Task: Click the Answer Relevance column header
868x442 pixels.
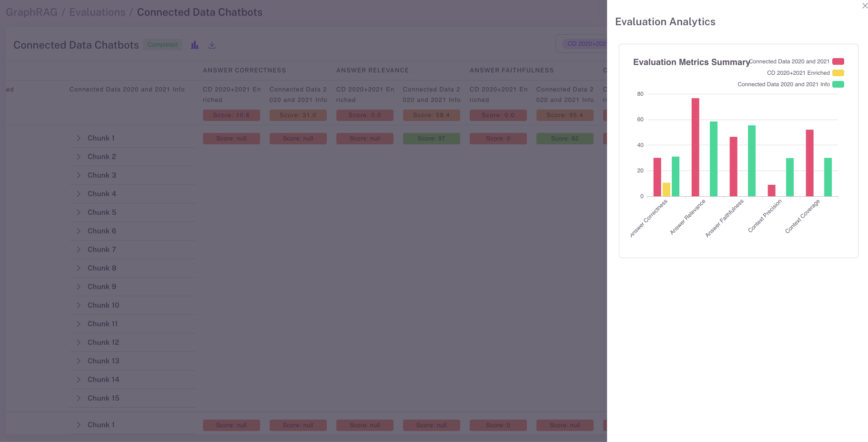Action: point(373,70)
